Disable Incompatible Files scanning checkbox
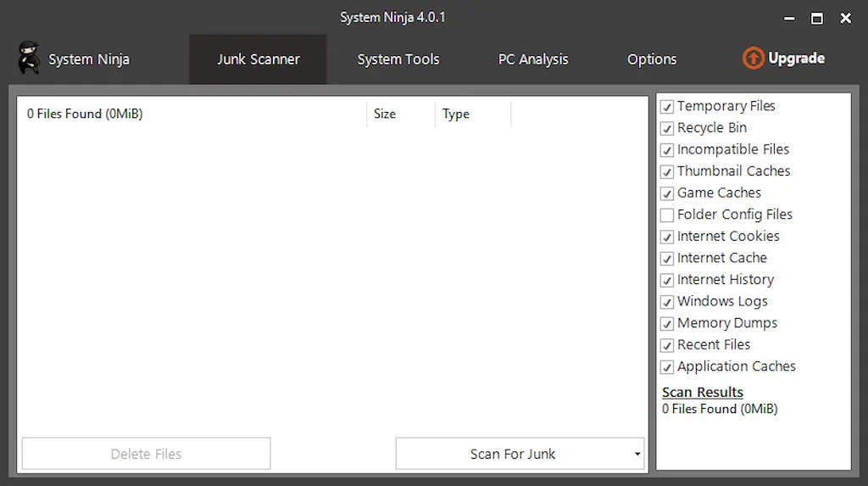 [x=667, y=150]
